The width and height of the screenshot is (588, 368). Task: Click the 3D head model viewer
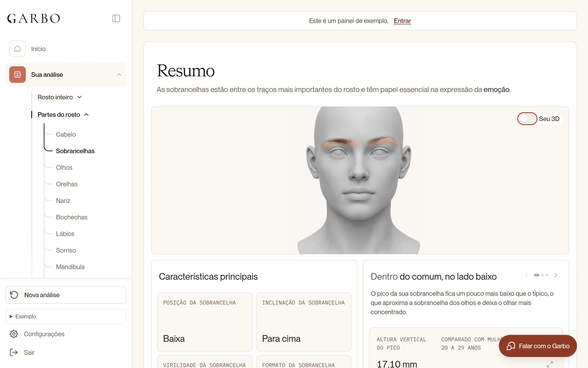click(x=360, y=180)
